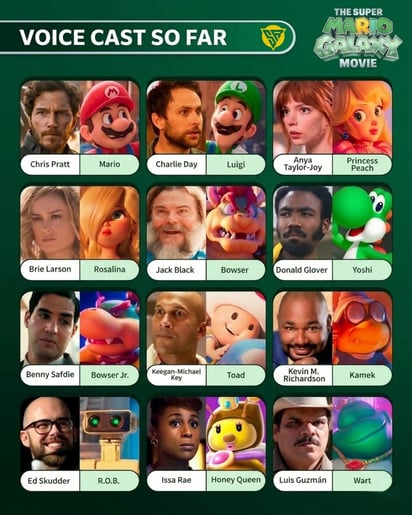Select the Mario character image
The height and width of the screenshot is (515, 412).
click(110, 118)
